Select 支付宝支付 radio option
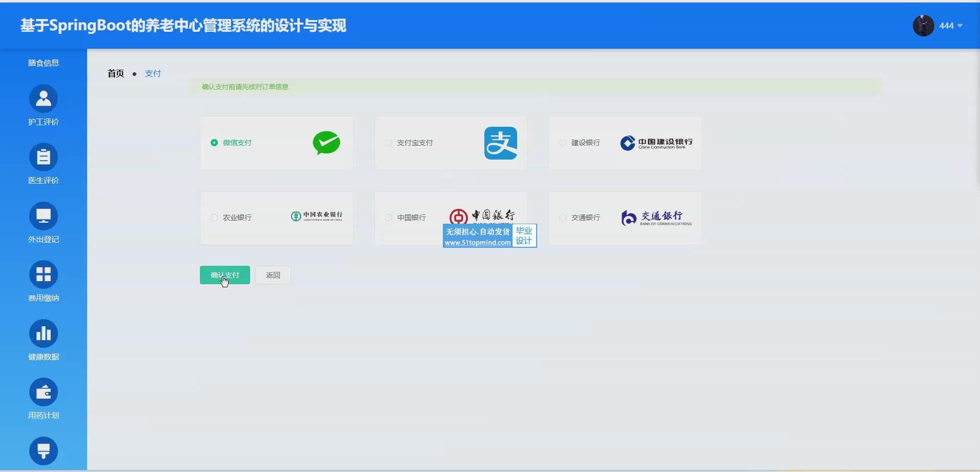980x472 pixels. tap(389, 143)
